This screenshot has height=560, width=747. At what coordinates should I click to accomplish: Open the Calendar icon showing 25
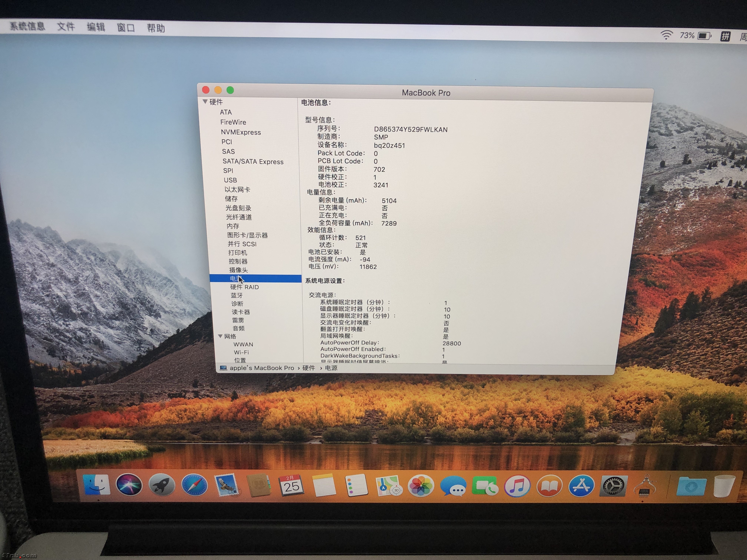[291, 486]
